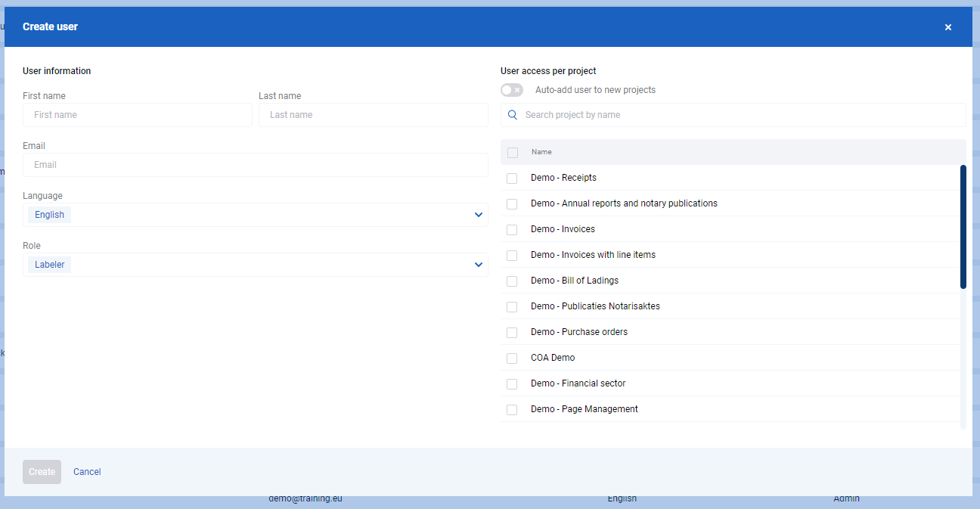
Task: Select Demo - Publicaties Notarisaktes checkbox
Action: [x=512, y=307]
